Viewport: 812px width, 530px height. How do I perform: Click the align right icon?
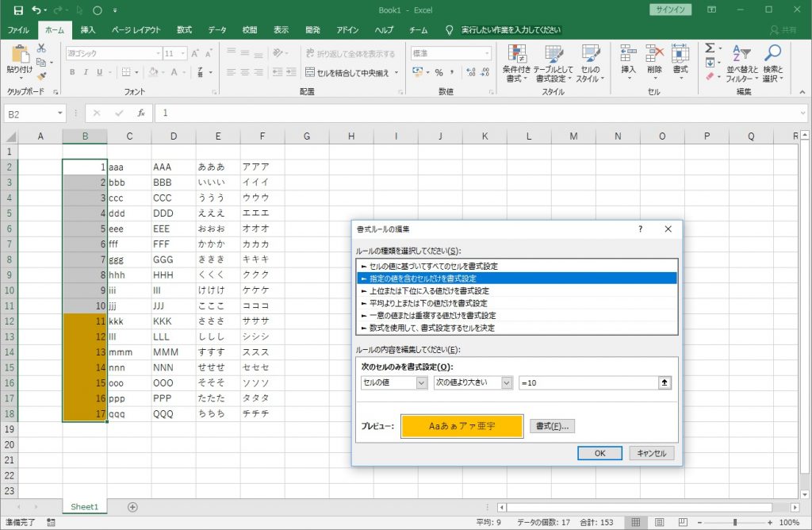tap(259, 72)
